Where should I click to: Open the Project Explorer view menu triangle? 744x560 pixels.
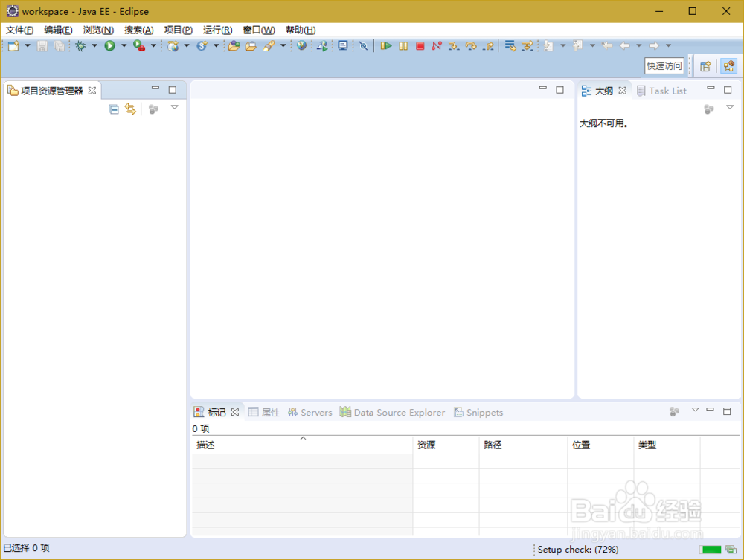click(x=175, y=108)
